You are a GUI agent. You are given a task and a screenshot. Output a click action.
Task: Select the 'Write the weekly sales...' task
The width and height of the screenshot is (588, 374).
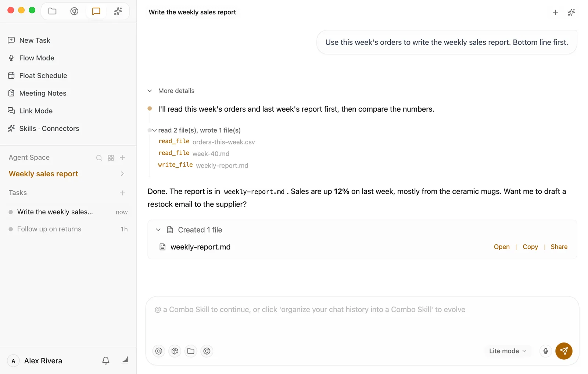68,212
